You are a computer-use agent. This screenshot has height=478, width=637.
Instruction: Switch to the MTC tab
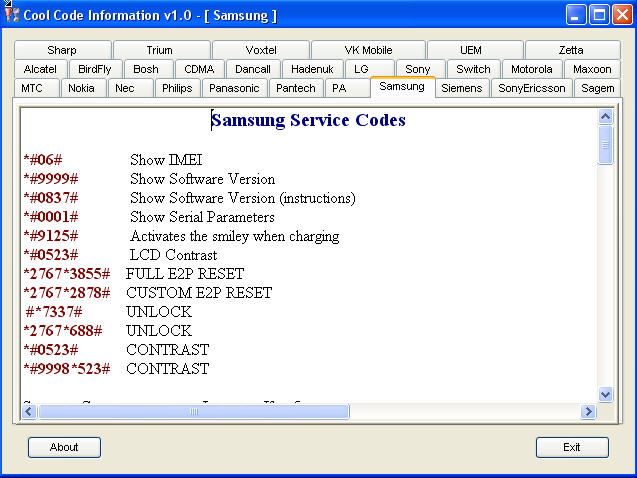click(37, 88)
